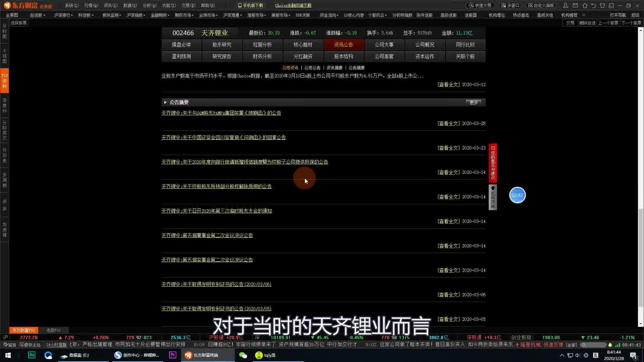The image size is (644, 362).
Task: Collapse the 公告摘要 section triangle
Action: pos(165,102)
